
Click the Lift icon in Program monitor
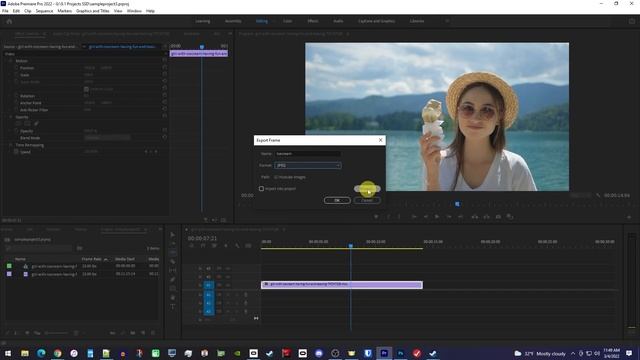coord(475,217)
